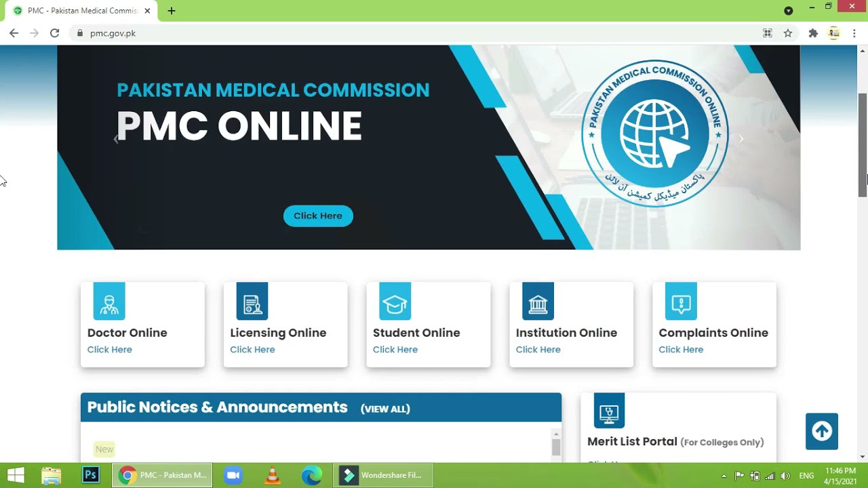Click the PMC ONLINE banner heading

(x=239, y=126)
